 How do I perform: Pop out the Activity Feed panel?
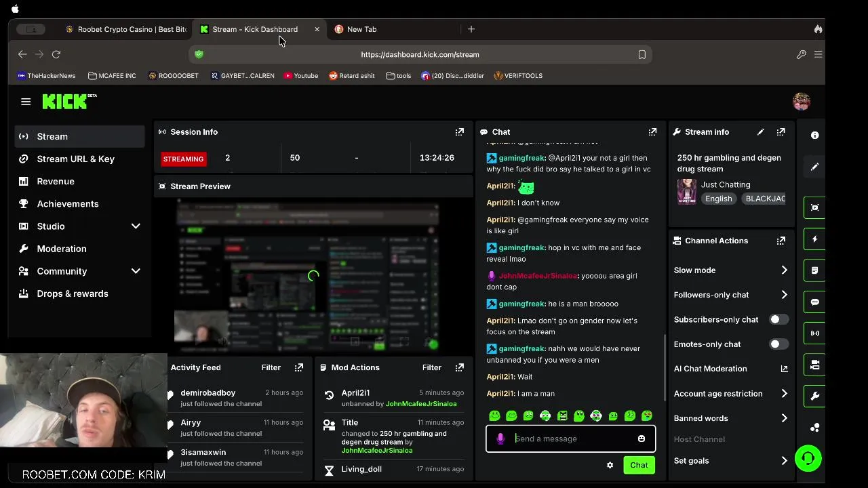(299, 367)
